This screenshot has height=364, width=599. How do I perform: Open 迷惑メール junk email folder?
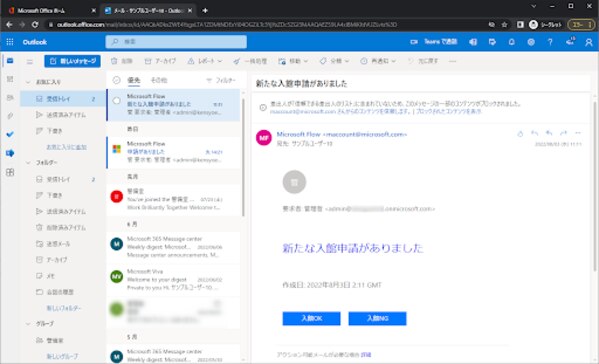coord(63,244)
